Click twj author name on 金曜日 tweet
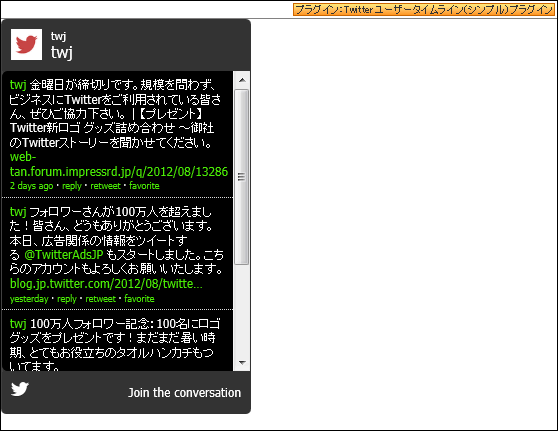Image resolution: width=558 pixels, height=431 pixels. [x=18, y=85]
